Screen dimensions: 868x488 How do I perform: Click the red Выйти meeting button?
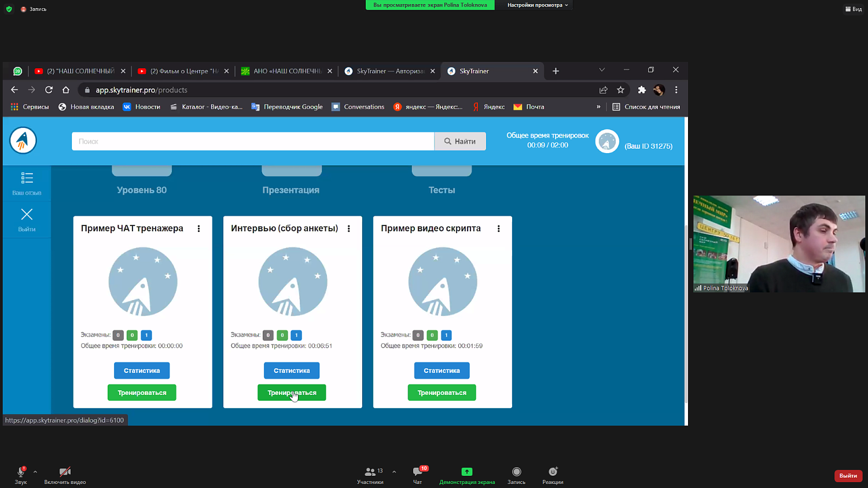[x=848, y=475]
